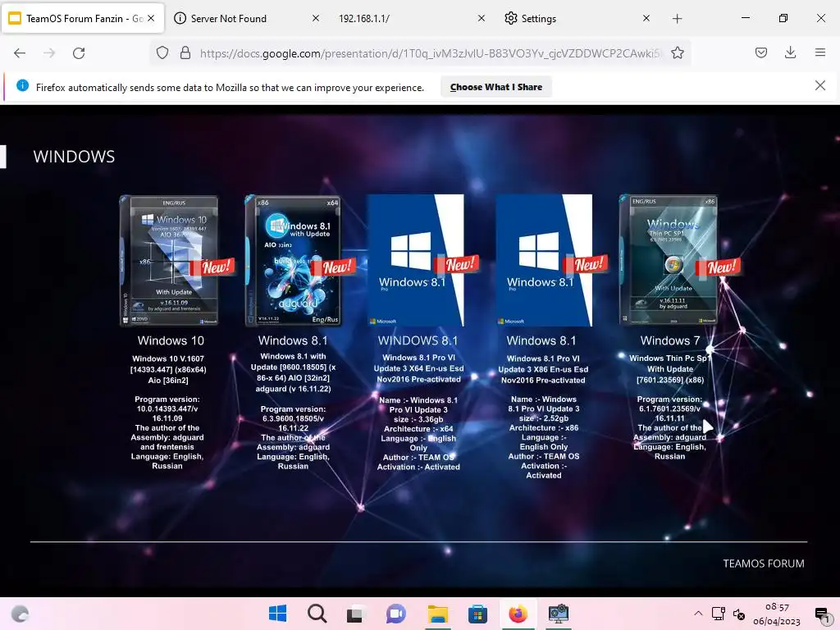Open the Firefox downloads panel
Screen dimensions: 840x630
click(790, 52)
